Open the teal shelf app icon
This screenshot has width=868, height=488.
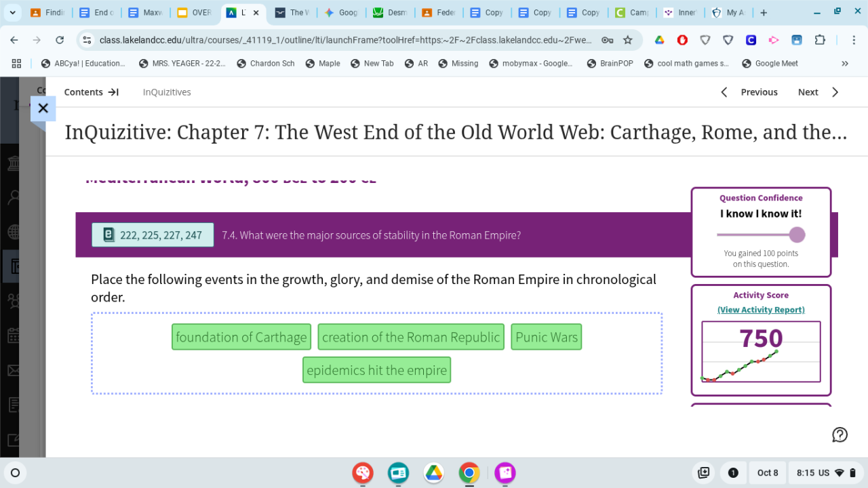[398, 472]
